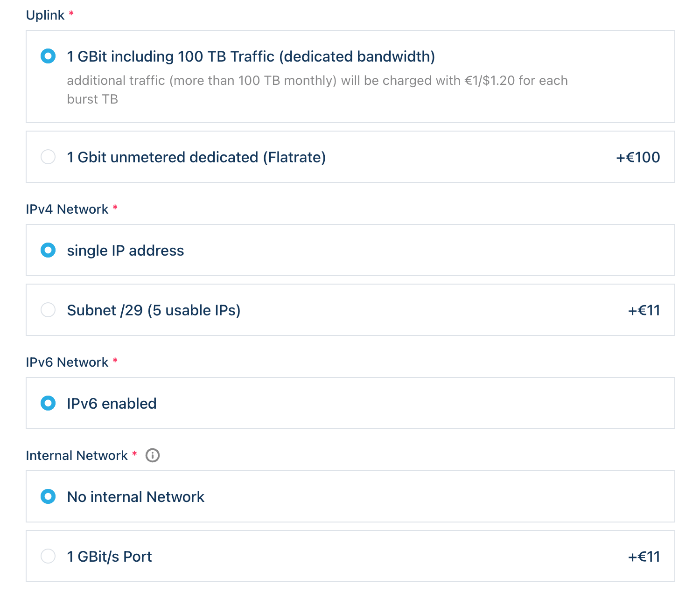
Task: Click the Internal Network section label
Action: coord(77,455)
